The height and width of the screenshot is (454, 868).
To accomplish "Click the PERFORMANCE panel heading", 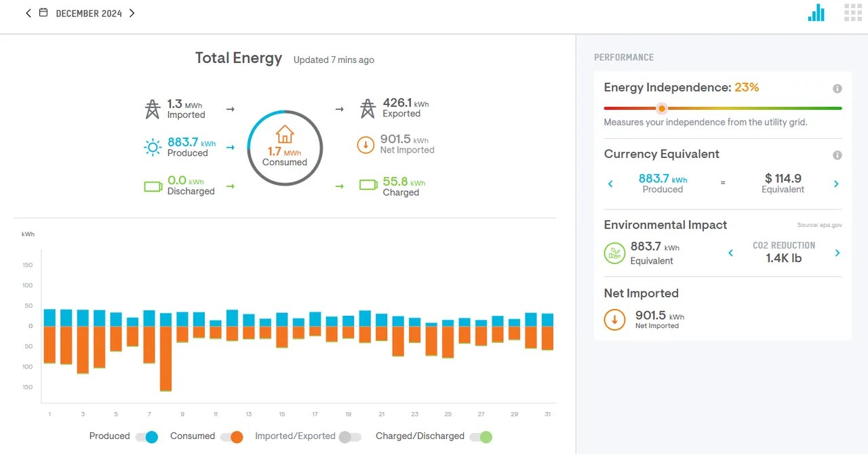I will [624, 58].
